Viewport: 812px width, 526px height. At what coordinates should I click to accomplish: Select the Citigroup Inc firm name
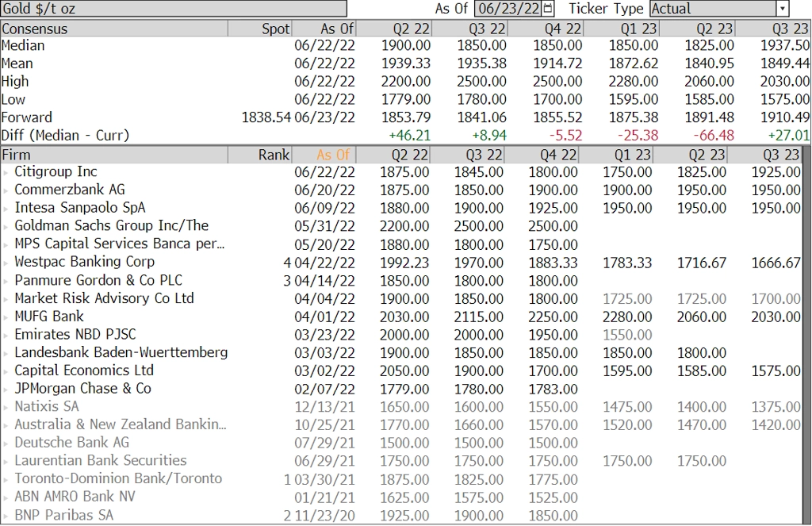56,172
